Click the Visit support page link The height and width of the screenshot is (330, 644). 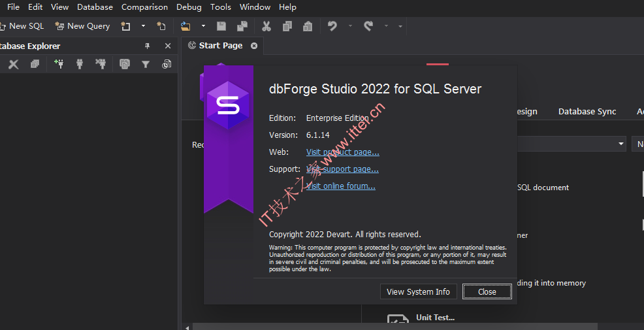point(342,169)
